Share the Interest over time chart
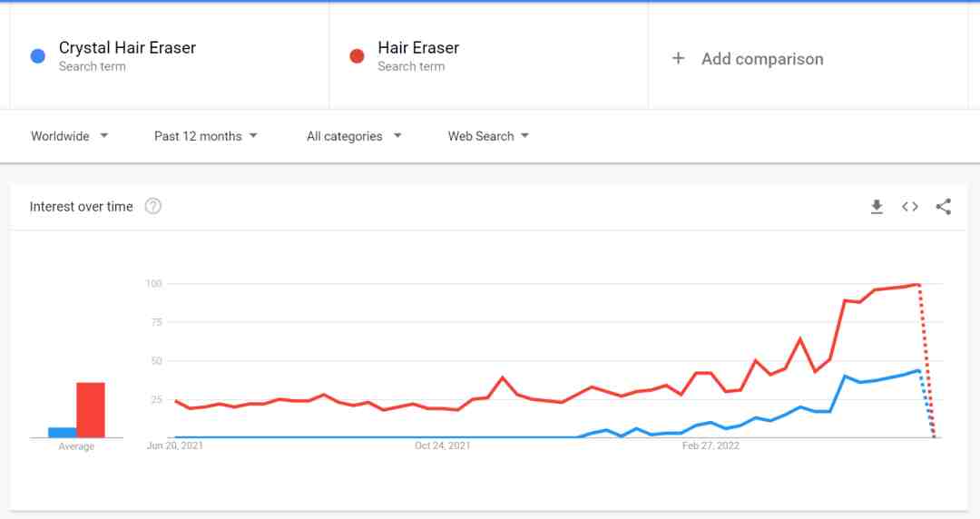Viewport: 980px width, 519px height. tap(943, 207)
